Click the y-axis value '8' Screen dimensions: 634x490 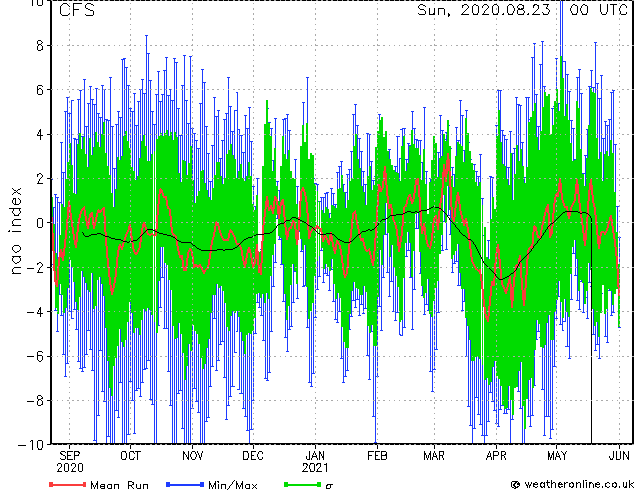pyautogui.click(x=40, y=46)
